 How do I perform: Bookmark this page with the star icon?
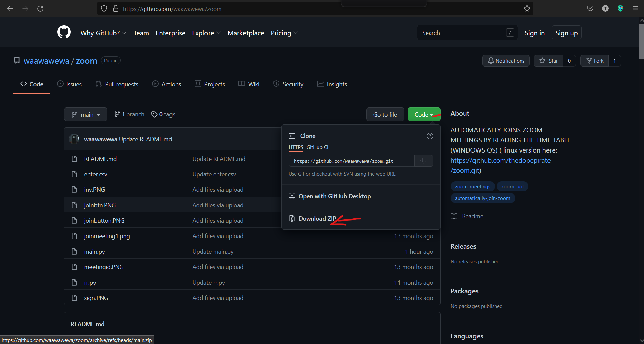[x=527, y=9]
